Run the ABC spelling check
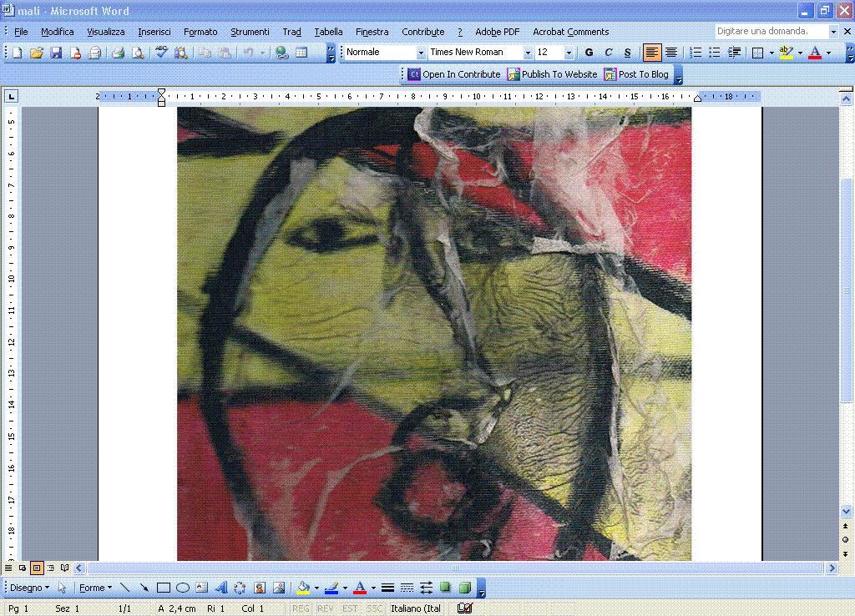 coord(161,53)
